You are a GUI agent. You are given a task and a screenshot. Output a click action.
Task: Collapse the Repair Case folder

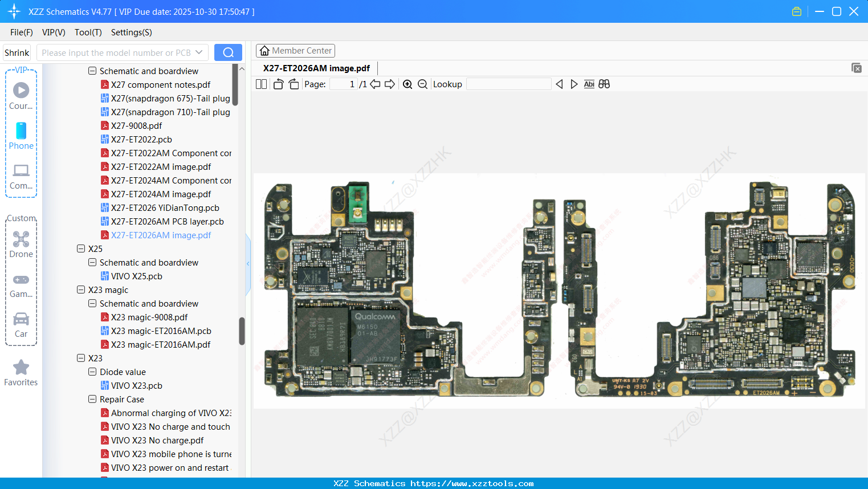92,400
